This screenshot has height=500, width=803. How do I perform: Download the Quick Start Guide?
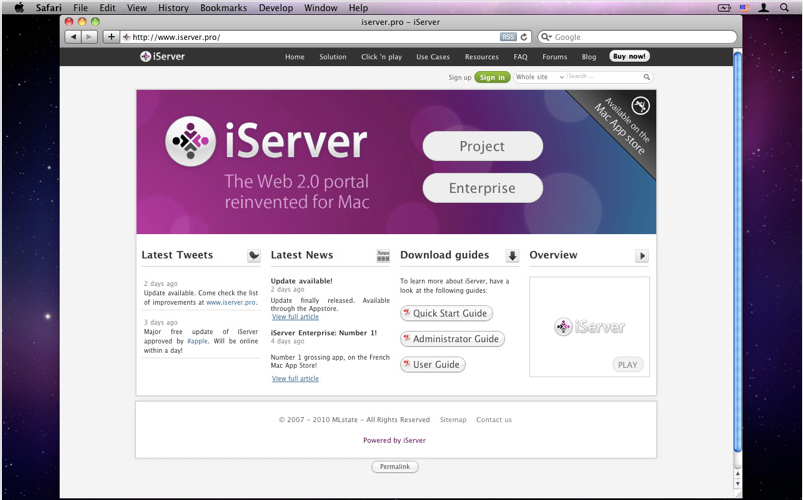coord(446,313)
